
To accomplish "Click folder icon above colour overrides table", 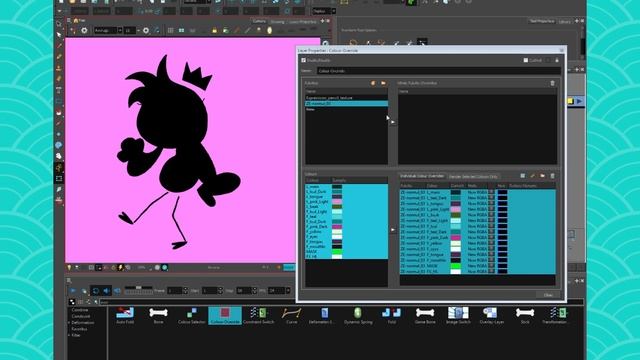I will click(542, 176).
